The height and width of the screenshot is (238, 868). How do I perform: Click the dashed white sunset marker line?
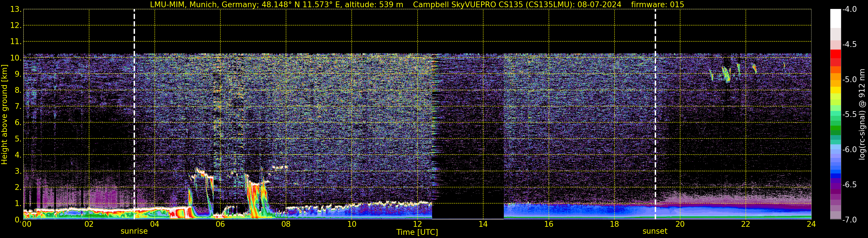click(x=655, y=114)
